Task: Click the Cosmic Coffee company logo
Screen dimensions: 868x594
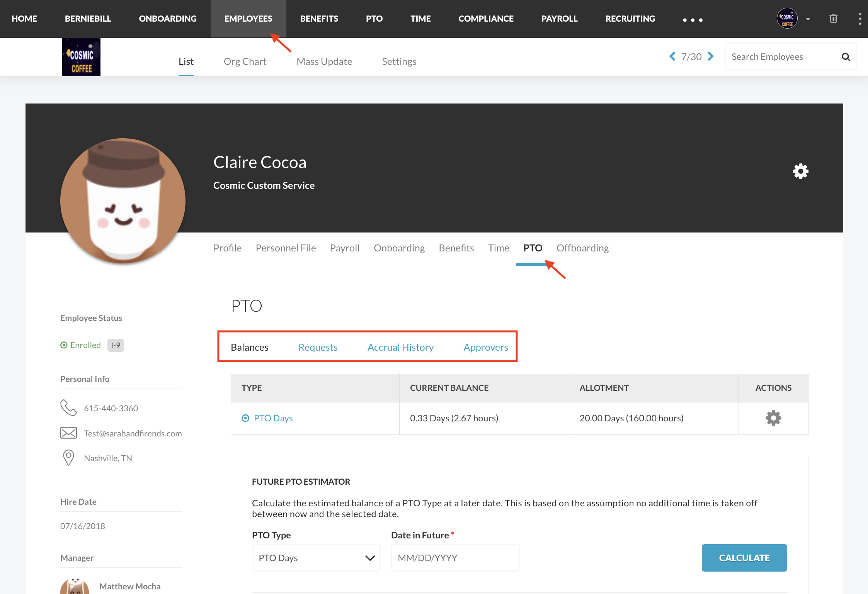Action: point(81,57)
